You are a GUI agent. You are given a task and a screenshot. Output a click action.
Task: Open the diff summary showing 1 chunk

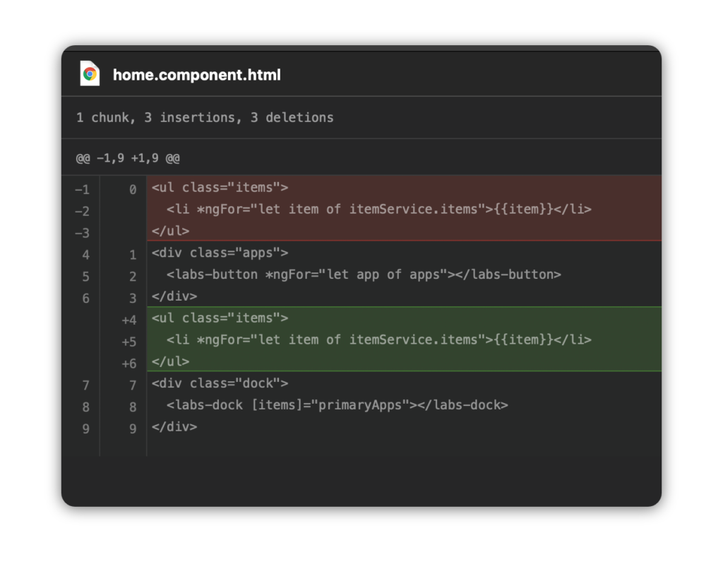[103, 117]
